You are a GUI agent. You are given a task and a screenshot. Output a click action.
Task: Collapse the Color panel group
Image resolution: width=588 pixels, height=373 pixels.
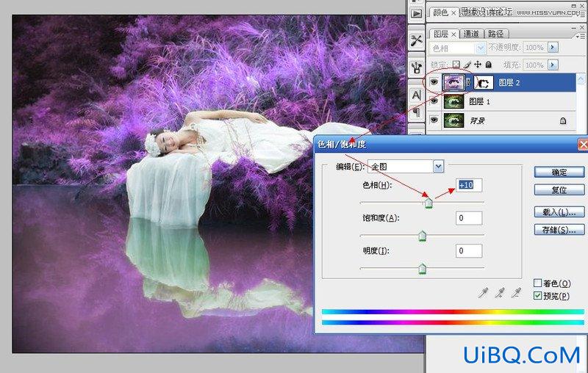574,6
